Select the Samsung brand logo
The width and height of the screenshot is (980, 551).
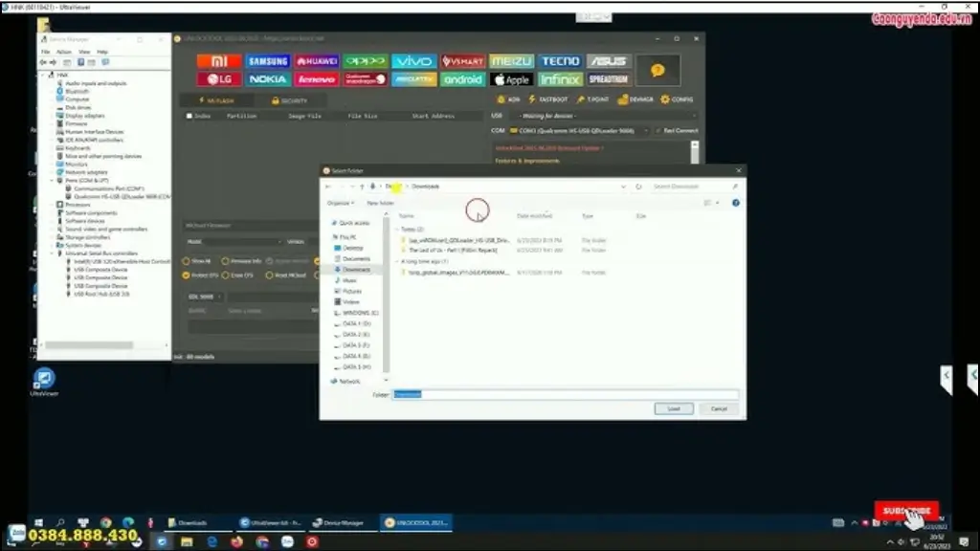pyautogui.click(x=268, y=61)
